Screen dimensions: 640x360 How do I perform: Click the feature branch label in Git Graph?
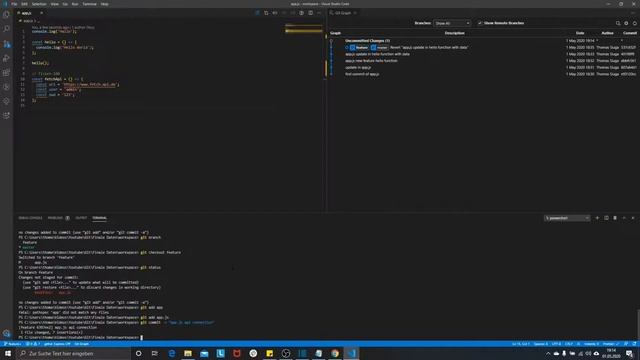coord(359,48)
